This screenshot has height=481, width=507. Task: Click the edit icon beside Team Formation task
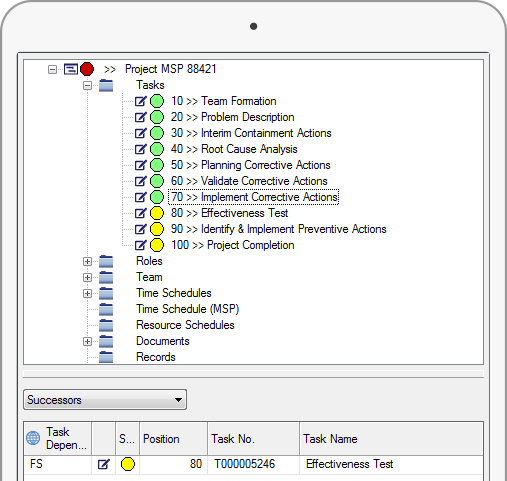pyautogui.click(x=140, y=101)
